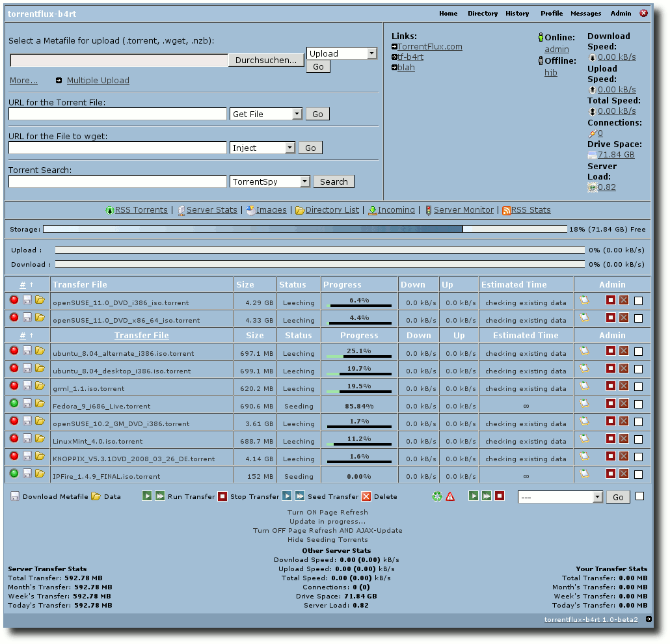Image resolution: width=670 pixels, height=644 pixels.
Task: Open the Home menu item
Action: pos(448,13)
